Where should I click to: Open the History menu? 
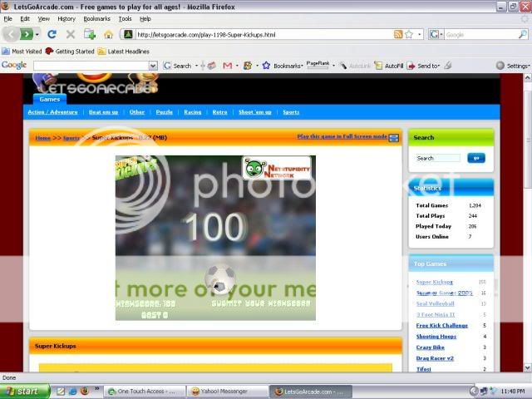(x=66, y=19)
